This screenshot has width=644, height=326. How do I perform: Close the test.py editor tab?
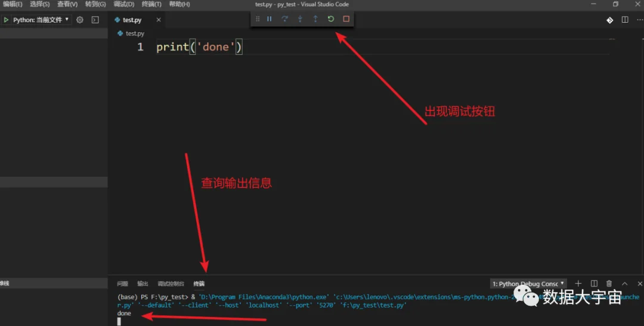pyautogui.click(x=159, y=20)
